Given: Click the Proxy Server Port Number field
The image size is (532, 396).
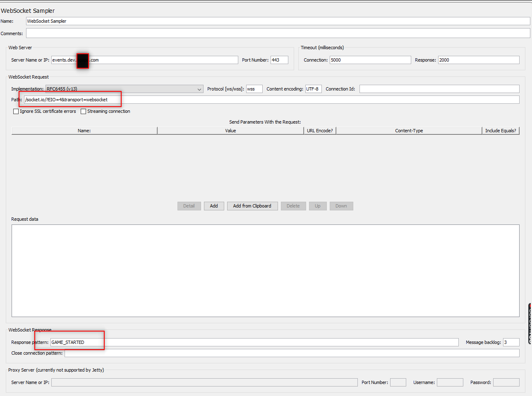Looking at the screenshot, I should (398, 382).
